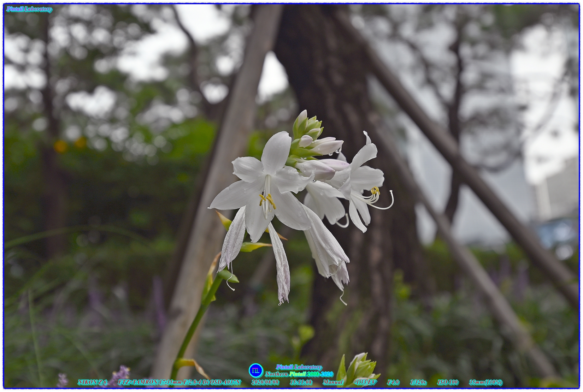Click the date text '2020/08/08'

pos(265,382)
